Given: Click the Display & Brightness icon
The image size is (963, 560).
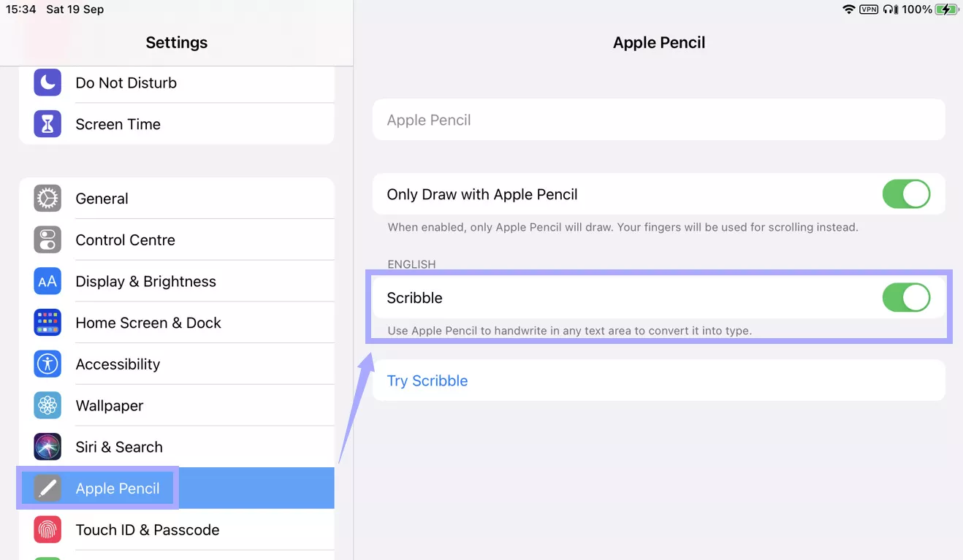Looking at the screenshot, I should (x=47, y=281).
